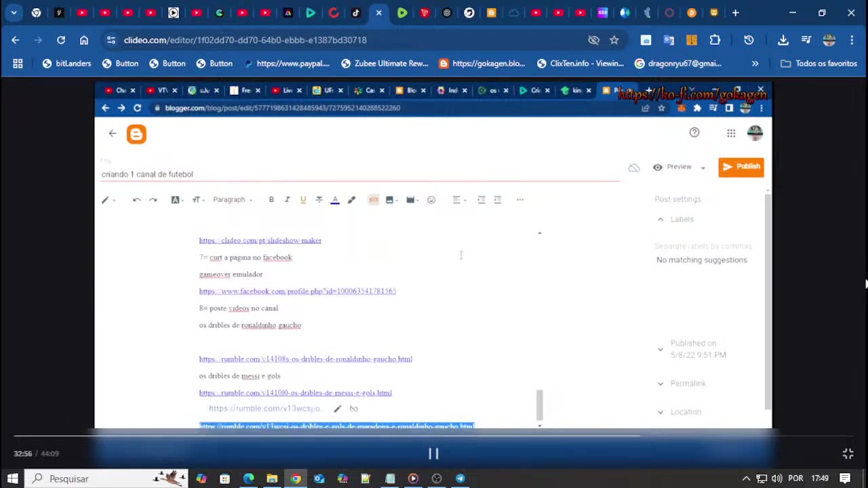
Task: Open rumble dribles-de-ronaldinho-gaucho link
Action: pyautogui.click(x=306, y=359)
